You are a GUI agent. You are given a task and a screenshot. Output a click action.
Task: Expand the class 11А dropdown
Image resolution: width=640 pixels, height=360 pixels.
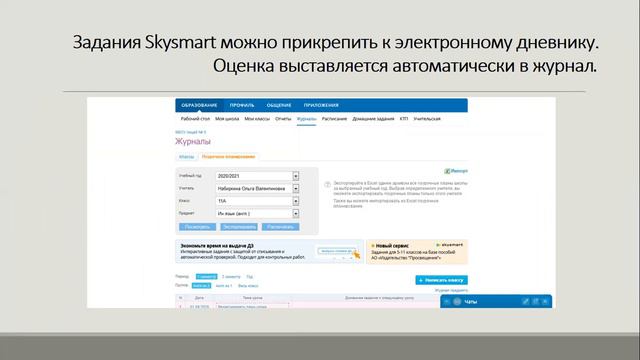pyautogui.click(x=296, y=201)
